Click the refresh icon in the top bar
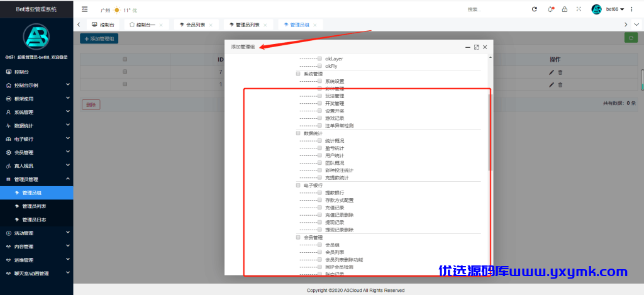The image size is (644, 295). (x=535, y=9)
